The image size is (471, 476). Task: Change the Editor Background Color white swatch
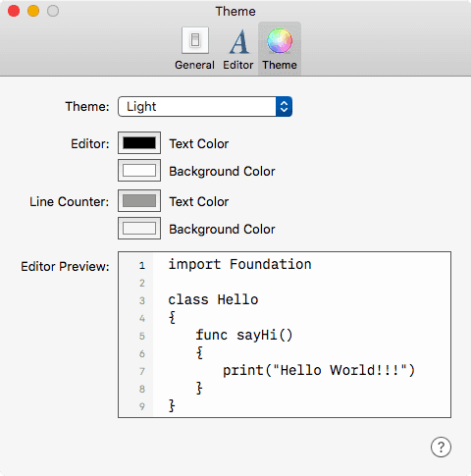pos(139,171)
